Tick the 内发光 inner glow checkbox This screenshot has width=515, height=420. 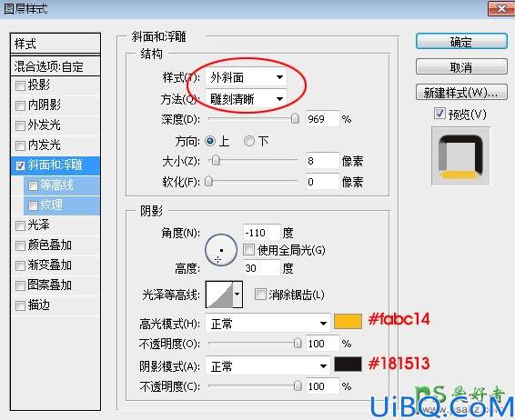tap(20, 145)
